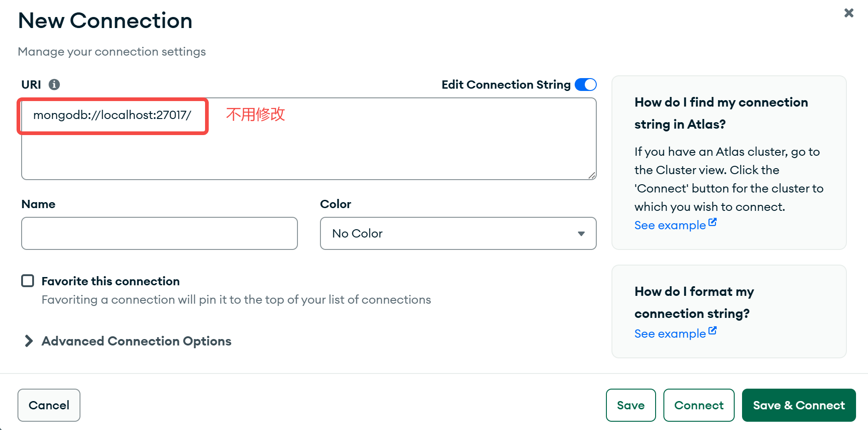The height and width of the screenshot is (430, 868).
Task: Click the Advanced Connection Options chevron
Action: pyautogui.click(x=29, y=341)
